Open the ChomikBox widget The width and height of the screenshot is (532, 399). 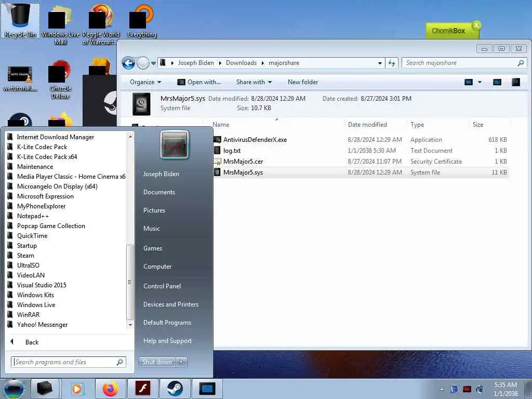[448, 31]
